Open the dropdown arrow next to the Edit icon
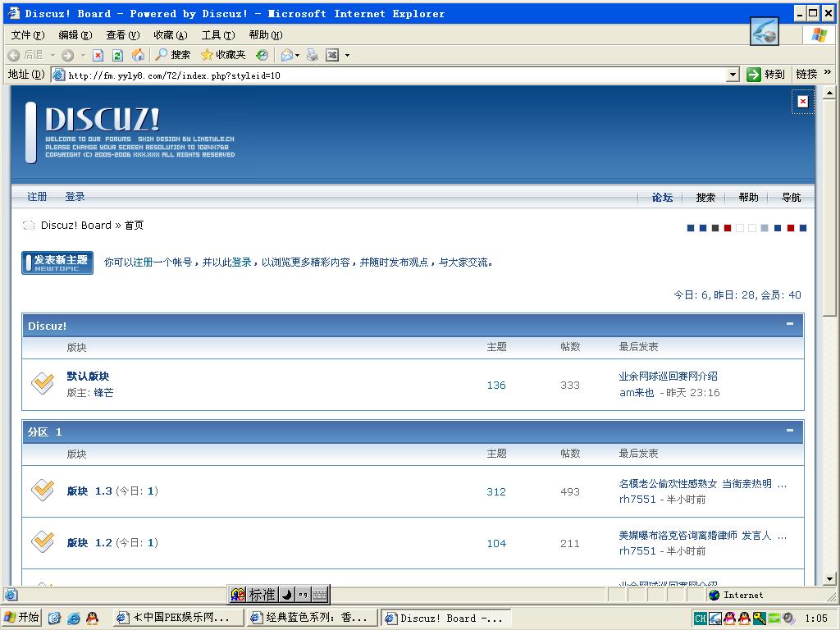 click(347, 55)
